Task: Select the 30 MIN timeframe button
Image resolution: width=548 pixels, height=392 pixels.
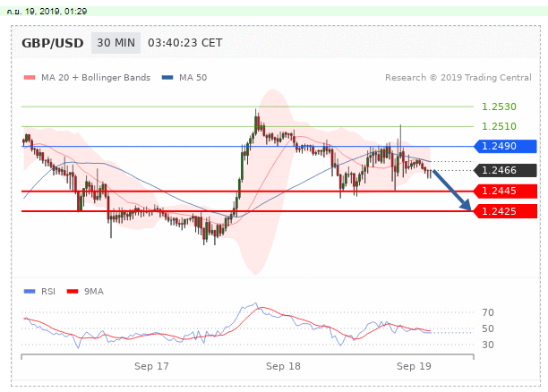Action: click(116, 43)
